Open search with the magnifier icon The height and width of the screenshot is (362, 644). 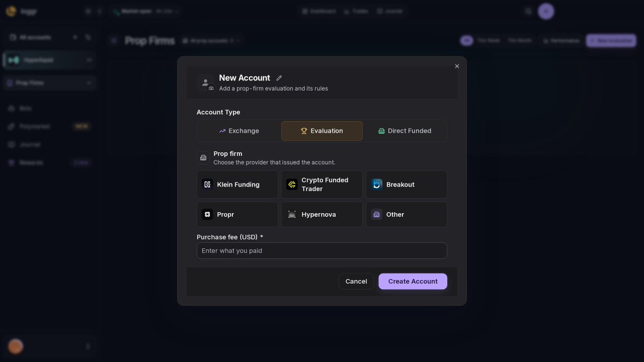tap(529, 11)
